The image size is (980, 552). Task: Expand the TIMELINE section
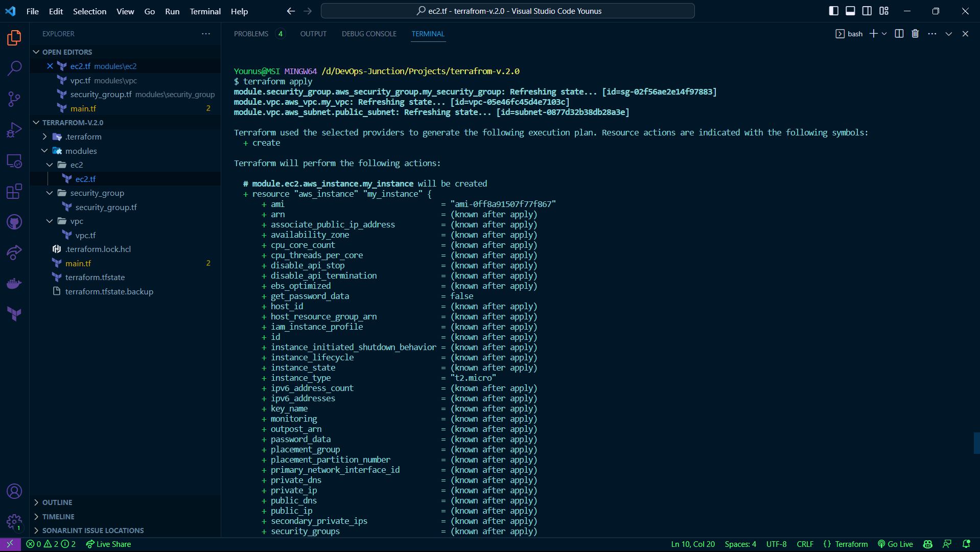[x=57, y=516]
